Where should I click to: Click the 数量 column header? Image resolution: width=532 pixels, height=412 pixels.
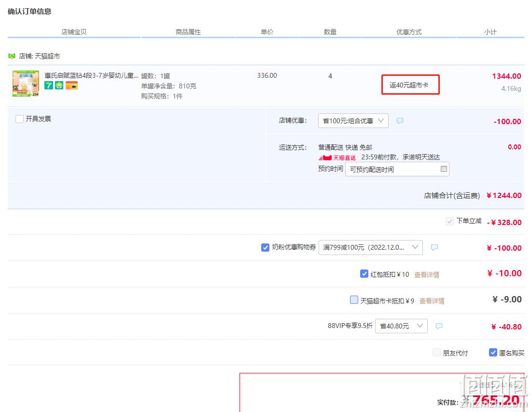[330, 32]
